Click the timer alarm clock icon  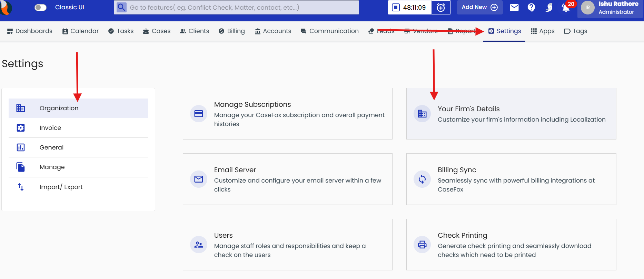coord(441,8)
